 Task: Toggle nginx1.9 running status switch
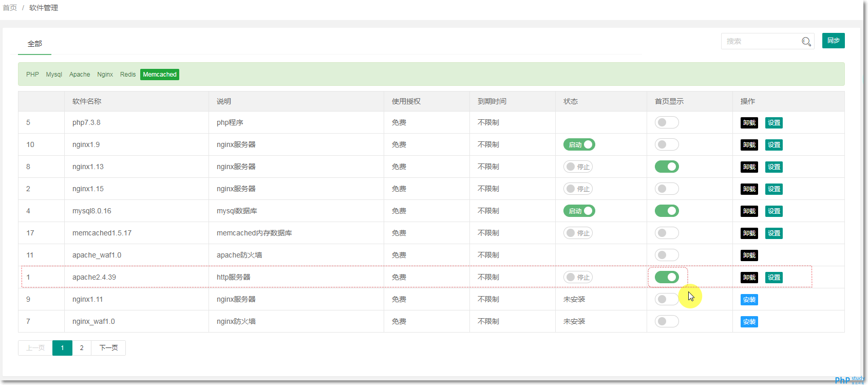click(x=579, y=145)
